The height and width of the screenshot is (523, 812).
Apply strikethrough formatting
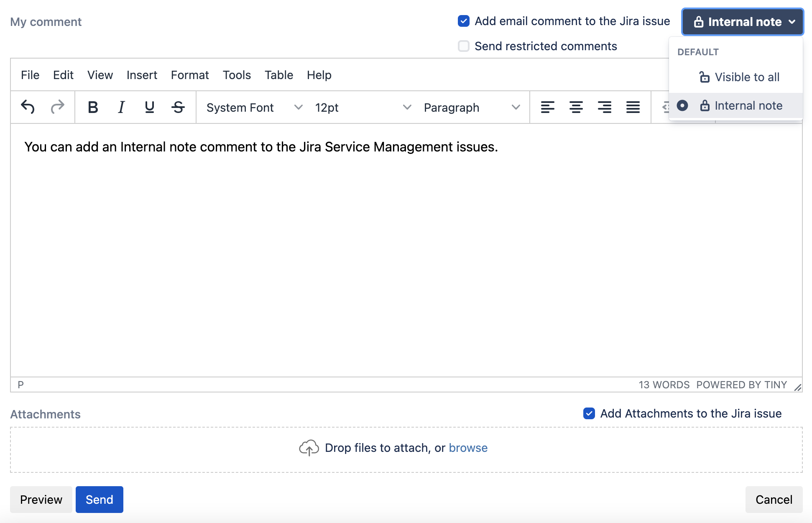(x=178, y=107)
